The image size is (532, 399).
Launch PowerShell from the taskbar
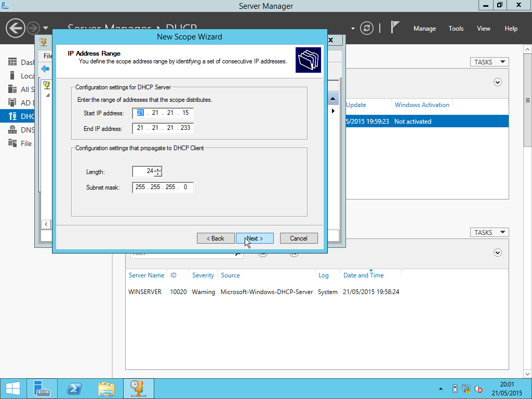[74, 389]
